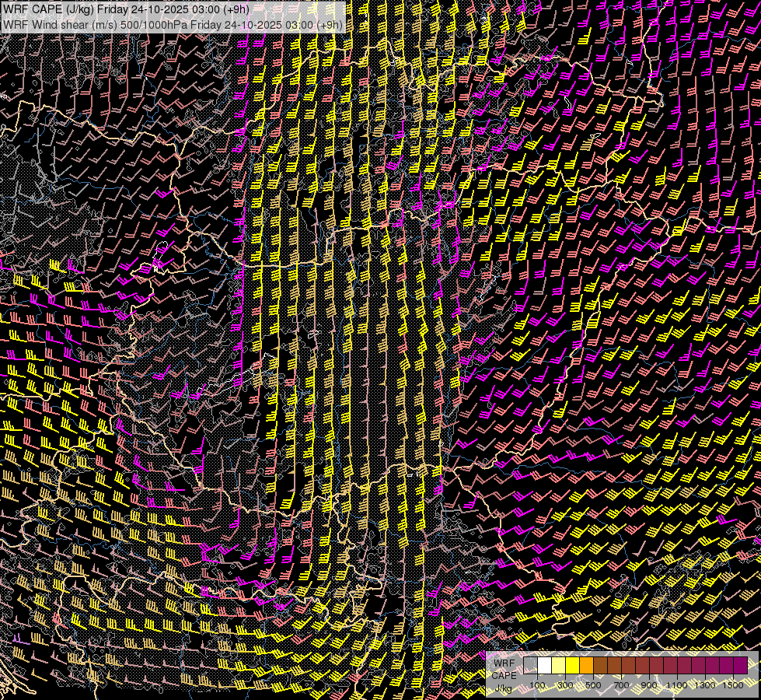
Task: Click the first brown swatch after orange
Action: pyautogui.click(x=601, y=666)
